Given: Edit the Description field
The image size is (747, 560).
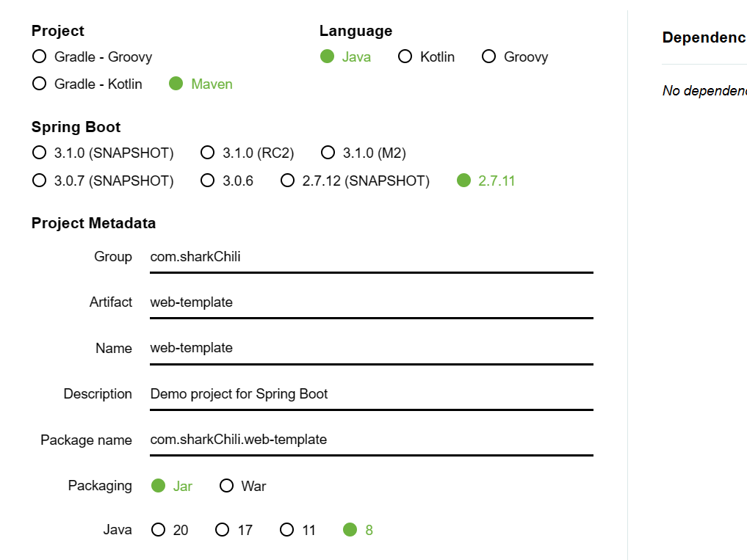Looking at the screenshot, I should (x=371, y=394).
